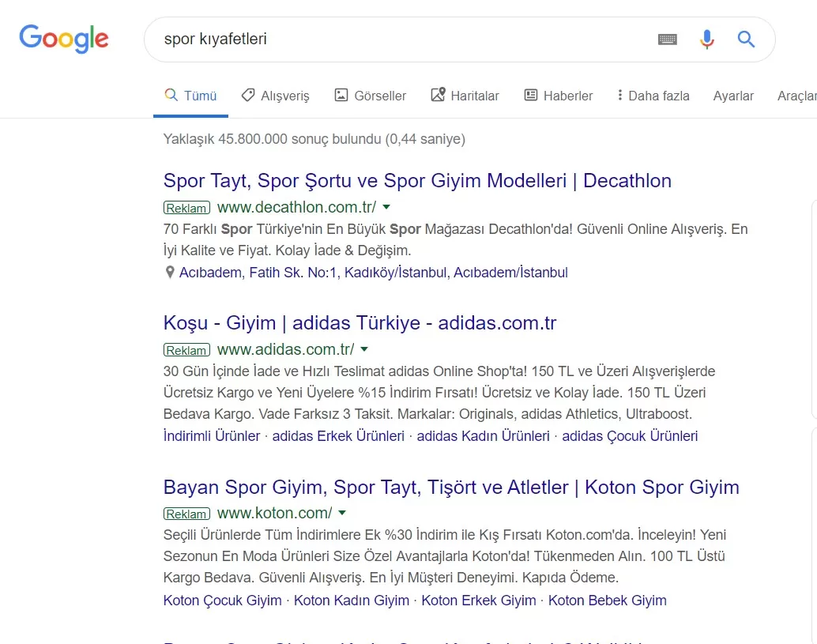Click the blue search magnifier button
This screenshot has width=817, height=644.
pos(746,39)
